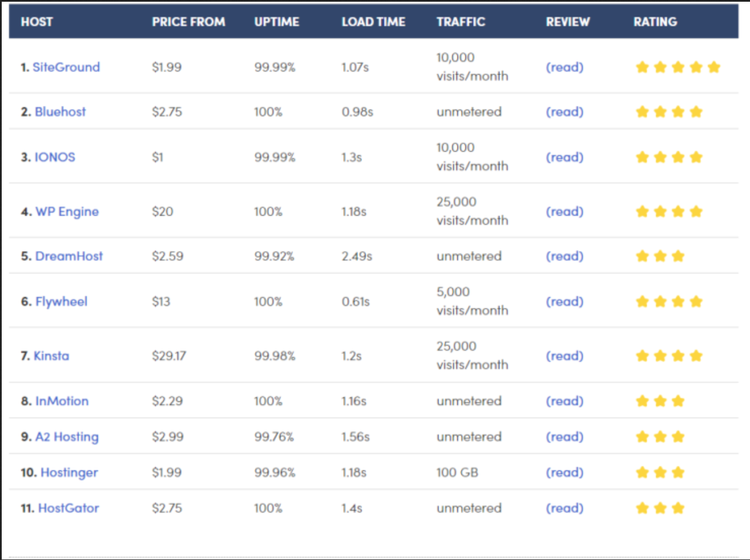
Task: Read the Bluehost review
Action: [564, 112]
